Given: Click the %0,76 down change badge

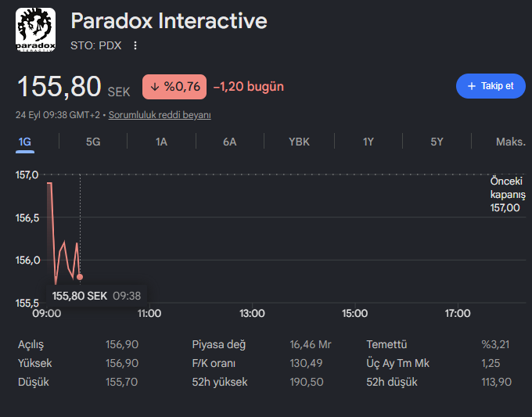Looking at the screenshot, I should pyautogui.click(x=174, y=87).
